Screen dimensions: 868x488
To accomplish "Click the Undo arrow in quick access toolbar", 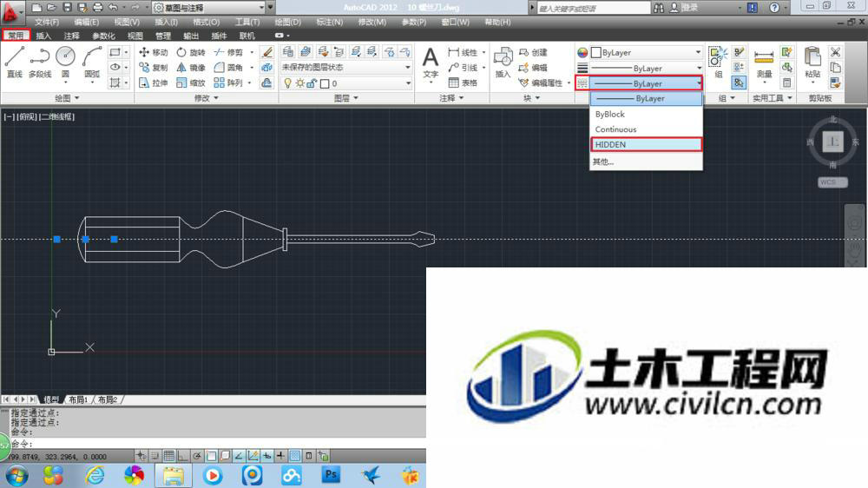I will pyautogui.click(x=114, y=7).
